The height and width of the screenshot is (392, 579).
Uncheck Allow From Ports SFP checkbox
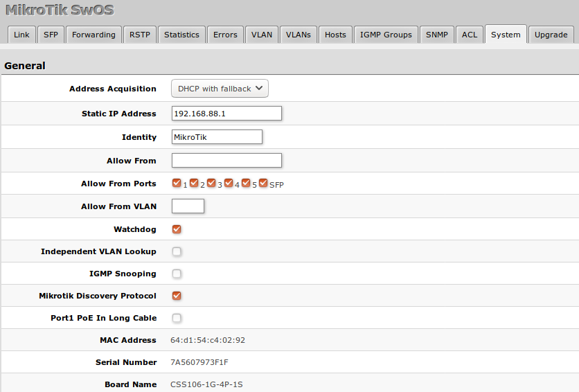tap(263, 184)
